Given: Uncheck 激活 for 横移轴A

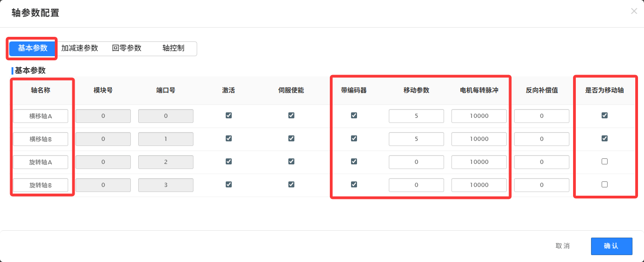Looking at the screenshot, I should [228, 116].
